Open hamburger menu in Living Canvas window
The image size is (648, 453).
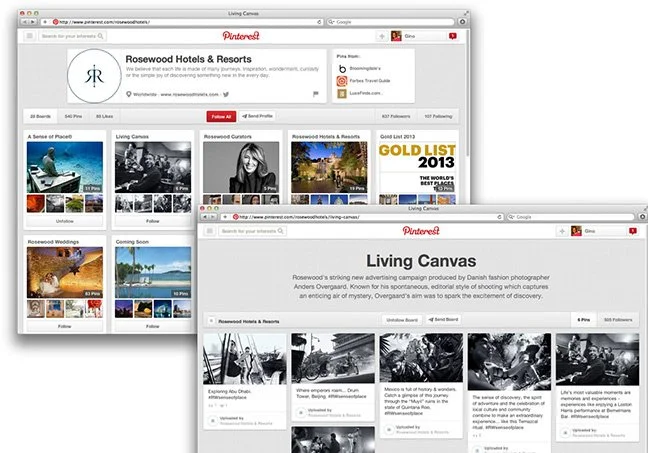[x=210, y=231]
